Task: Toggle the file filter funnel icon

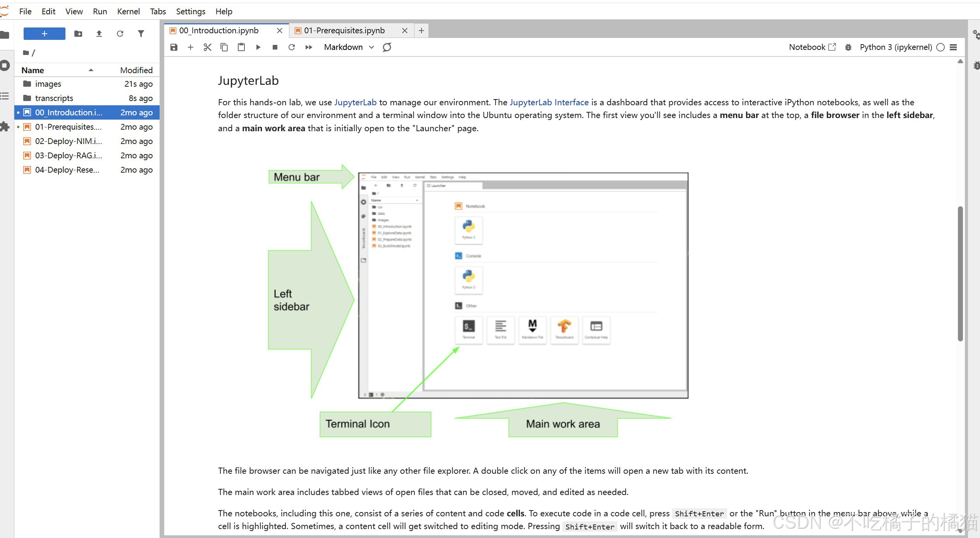Action: (141, 34)
